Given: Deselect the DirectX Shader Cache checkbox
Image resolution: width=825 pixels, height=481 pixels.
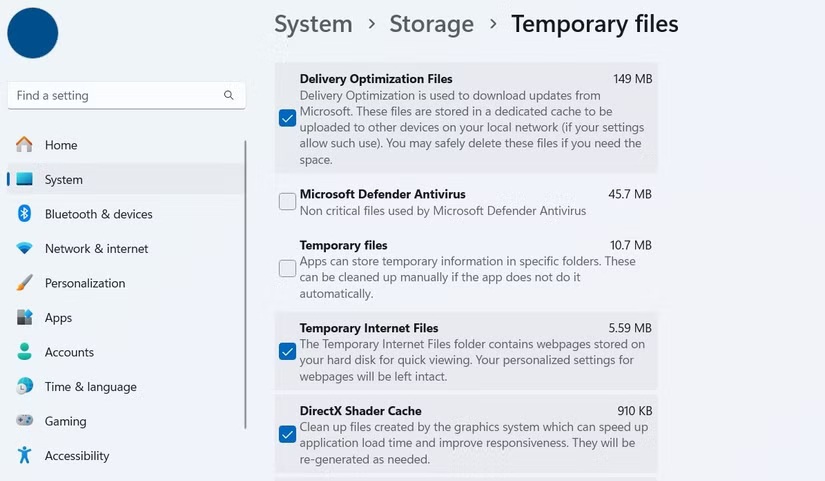Looking at the screenshot, I should (x=287, y=434).
